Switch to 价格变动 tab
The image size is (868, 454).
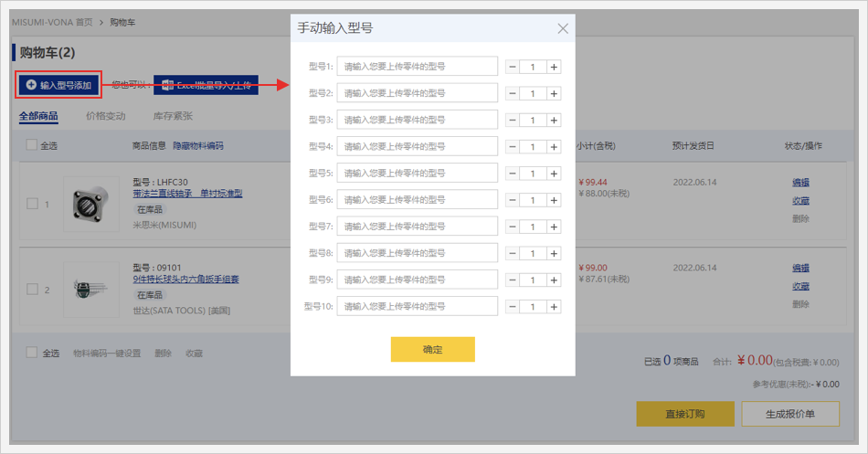click(105, 116)
